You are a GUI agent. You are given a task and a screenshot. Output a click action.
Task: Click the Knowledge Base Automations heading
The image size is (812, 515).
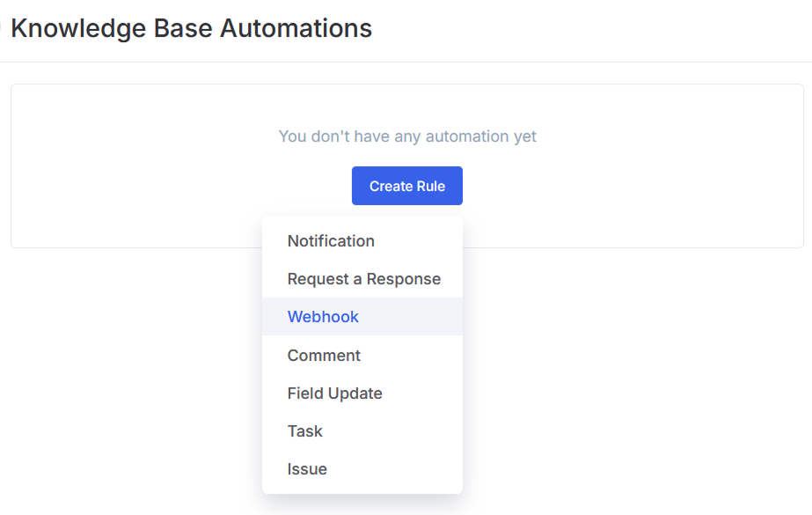point(191,28)
